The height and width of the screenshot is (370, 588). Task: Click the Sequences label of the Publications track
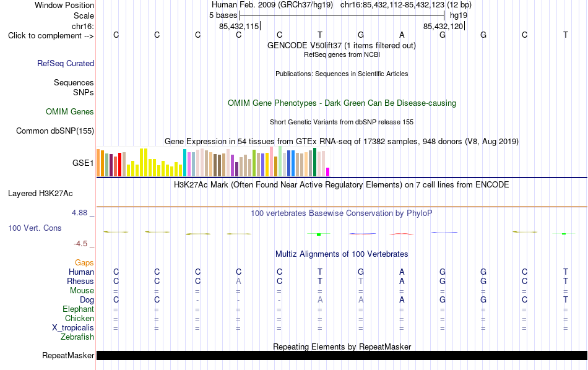point(74,82)
